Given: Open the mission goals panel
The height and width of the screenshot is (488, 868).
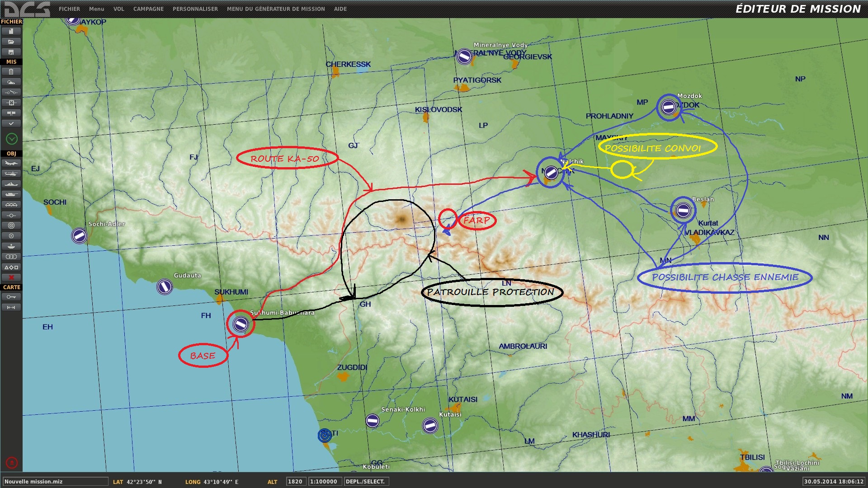Looking at the screenshot, I should pos(11,103).
